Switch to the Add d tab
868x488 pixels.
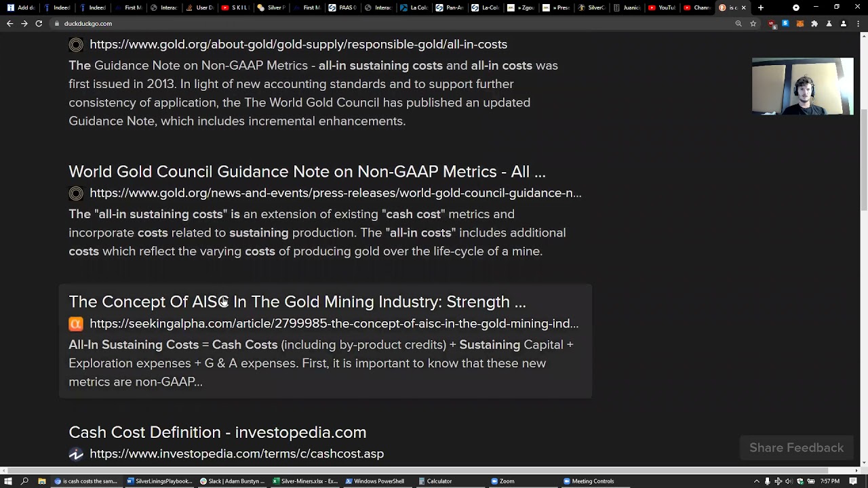21,7
